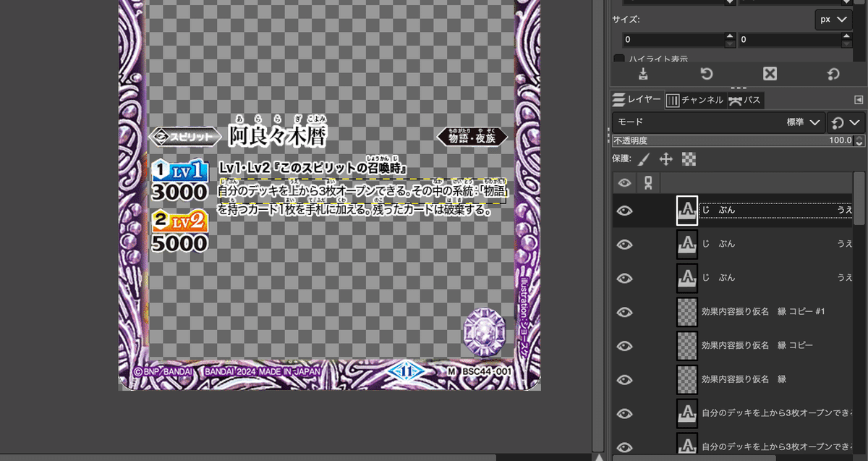The height and width of the screenshot is (461, 868).
Task: Click the selected じ ぶん text layer icon
Action: 686,210
